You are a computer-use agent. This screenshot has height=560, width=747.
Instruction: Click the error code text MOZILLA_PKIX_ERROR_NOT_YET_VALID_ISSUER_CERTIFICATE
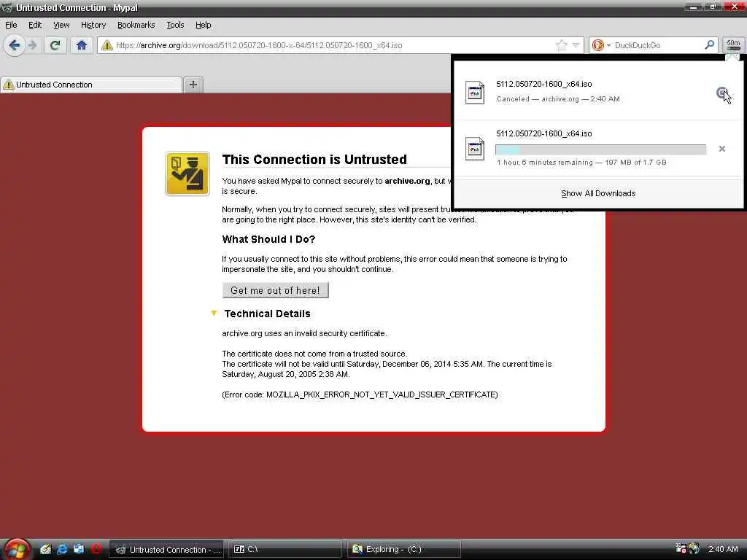tap(382, 394)
